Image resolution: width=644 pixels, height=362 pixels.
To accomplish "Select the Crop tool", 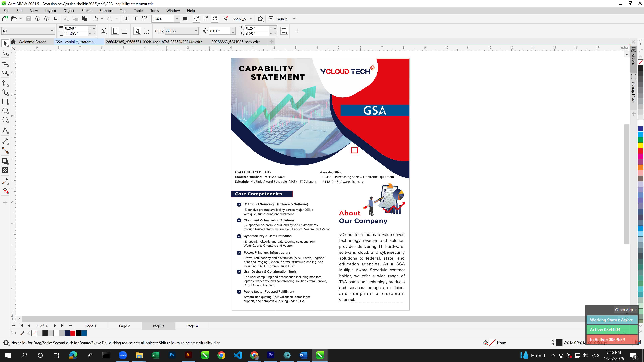I will coord(5,64).
